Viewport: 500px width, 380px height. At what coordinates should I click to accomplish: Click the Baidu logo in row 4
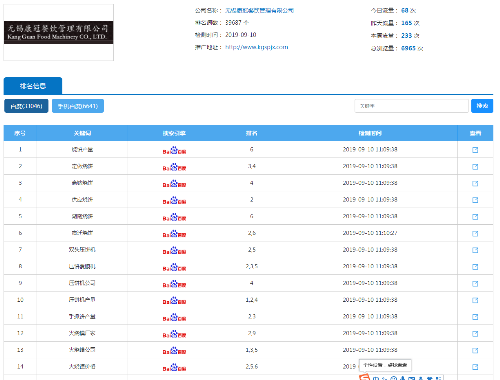(174, 200)
